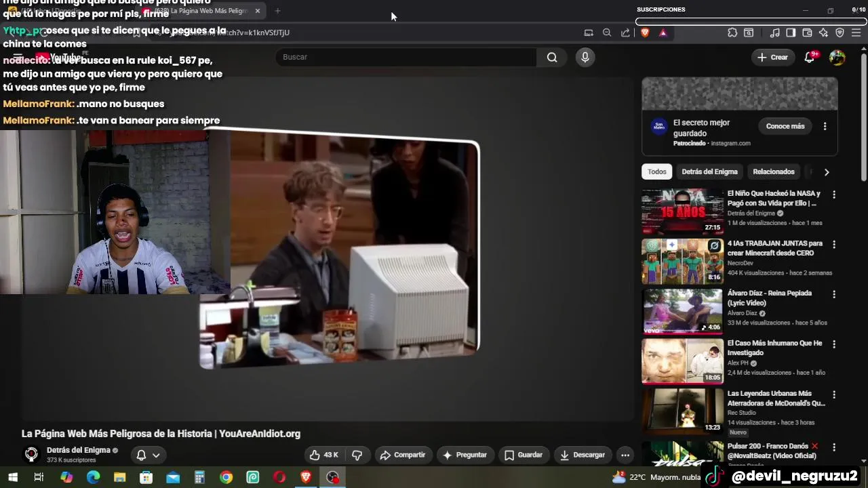Viewport: 868px width, 488px height.
Task: Open subscription notification bell dropdown
Action: (148, 455)
